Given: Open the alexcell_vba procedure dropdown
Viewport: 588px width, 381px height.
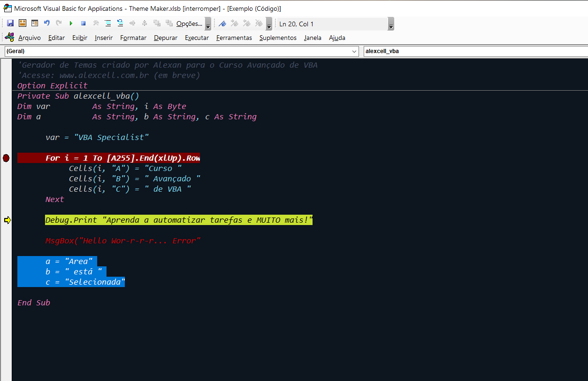Looking at the screenshot, I should 475,51.
